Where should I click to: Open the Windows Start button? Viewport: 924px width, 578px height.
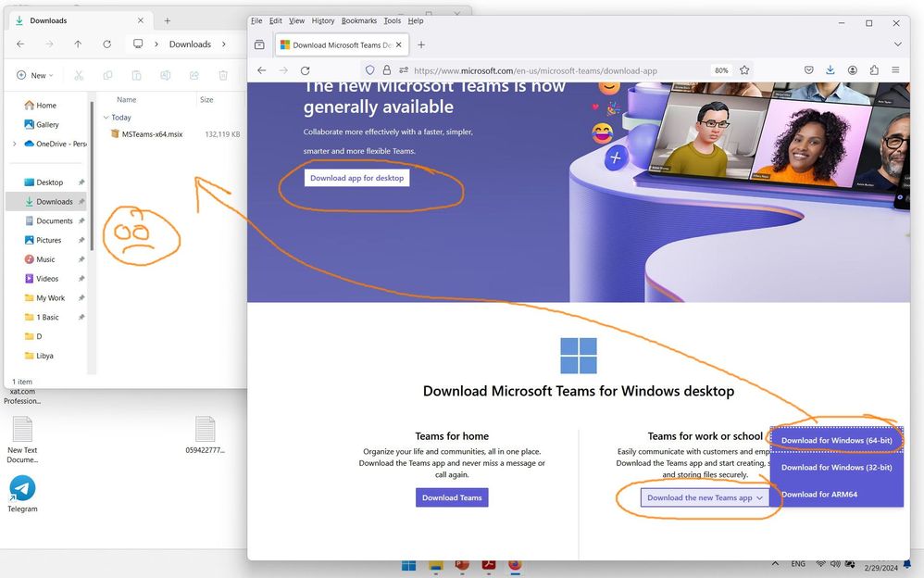408,566
